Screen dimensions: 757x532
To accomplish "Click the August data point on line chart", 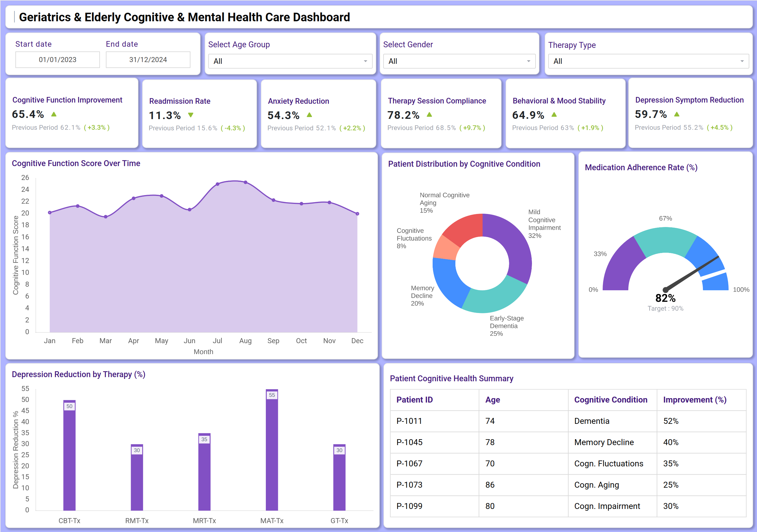I will pyautogui.click(x=245, y=182).
